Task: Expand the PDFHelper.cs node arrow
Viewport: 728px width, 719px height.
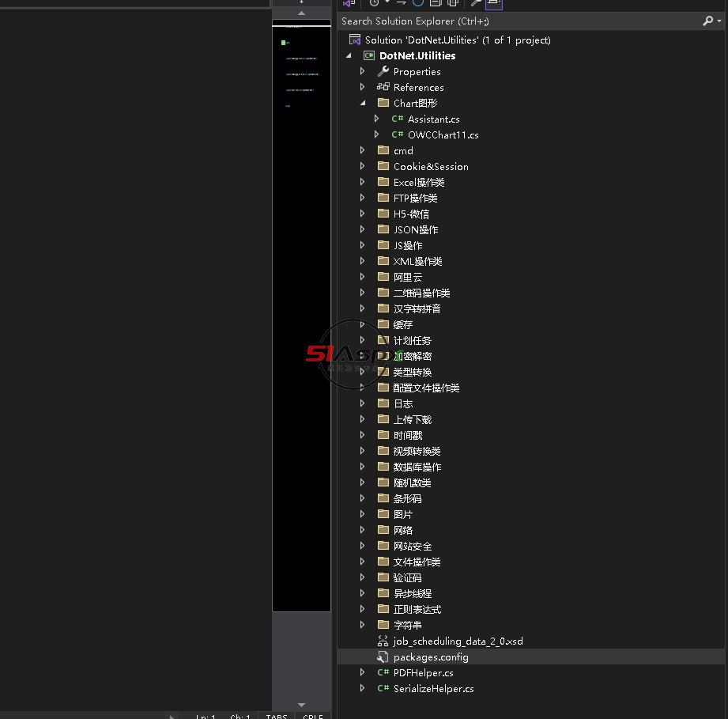Action: pyautogui.click(x=363, y=672)
